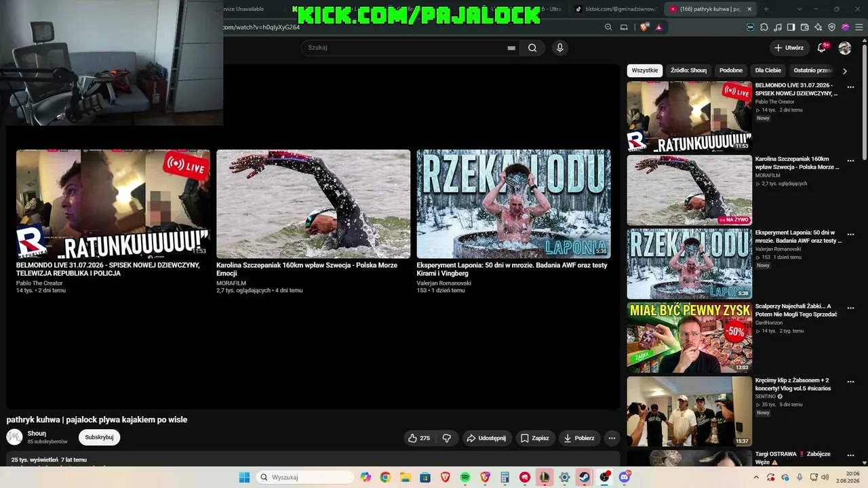Open options menu for Targi OSTRAWA video
Viewport: 868px width, 488px height.
(x=850, y=456)
